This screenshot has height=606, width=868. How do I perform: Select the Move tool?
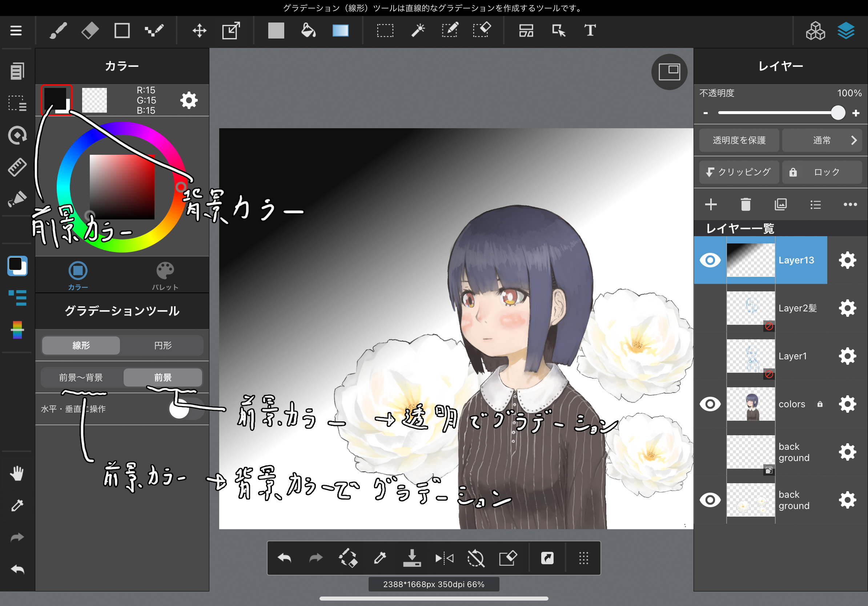(x=198, y=30)
